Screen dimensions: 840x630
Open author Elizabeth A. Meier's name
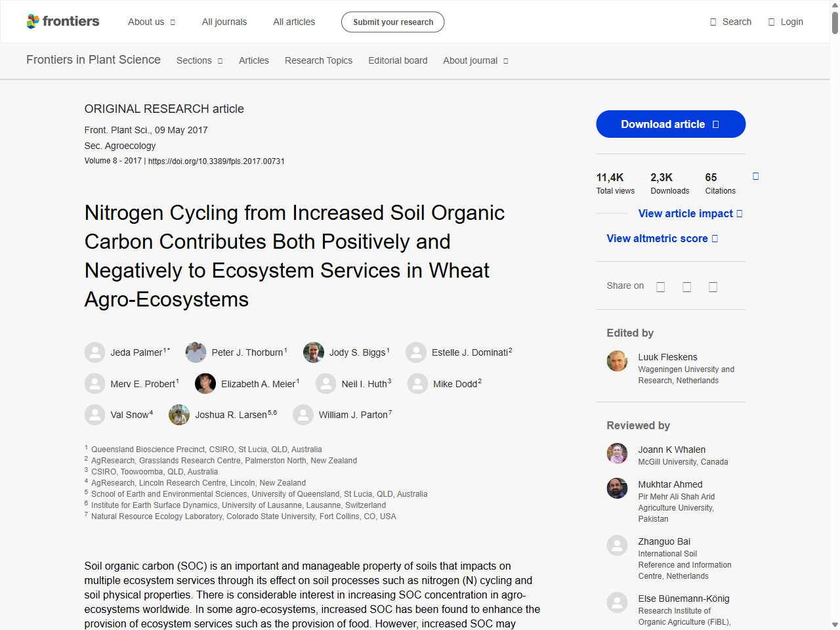(x=259, y=384)
